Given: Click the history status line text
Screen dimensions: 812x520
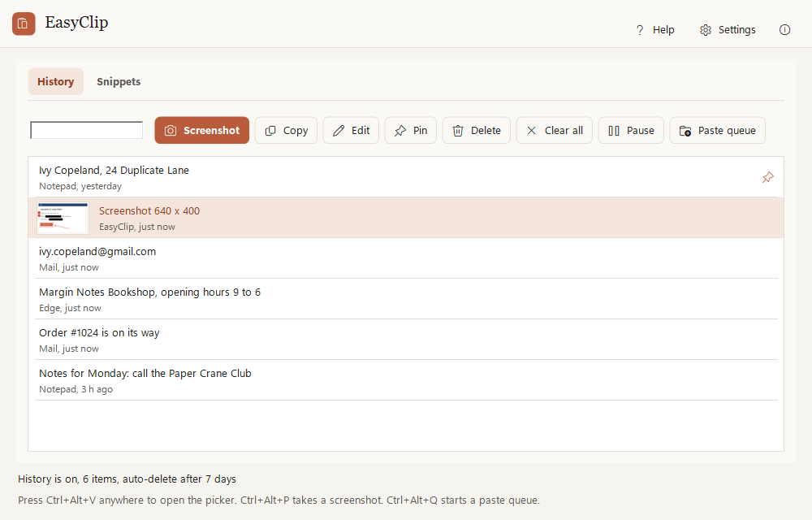Looking at the screenshot, I should (x=127, y=479).
